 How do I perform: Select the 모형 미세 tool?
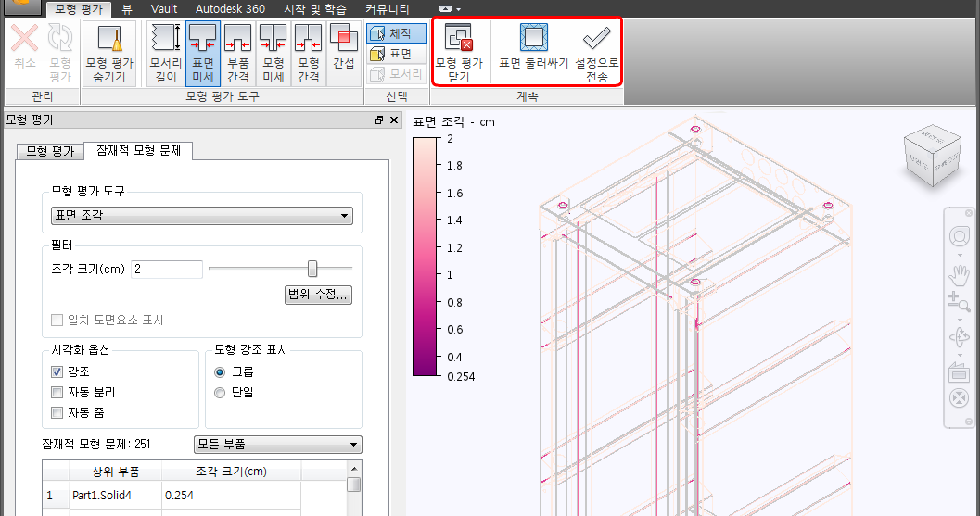[274, 54]
